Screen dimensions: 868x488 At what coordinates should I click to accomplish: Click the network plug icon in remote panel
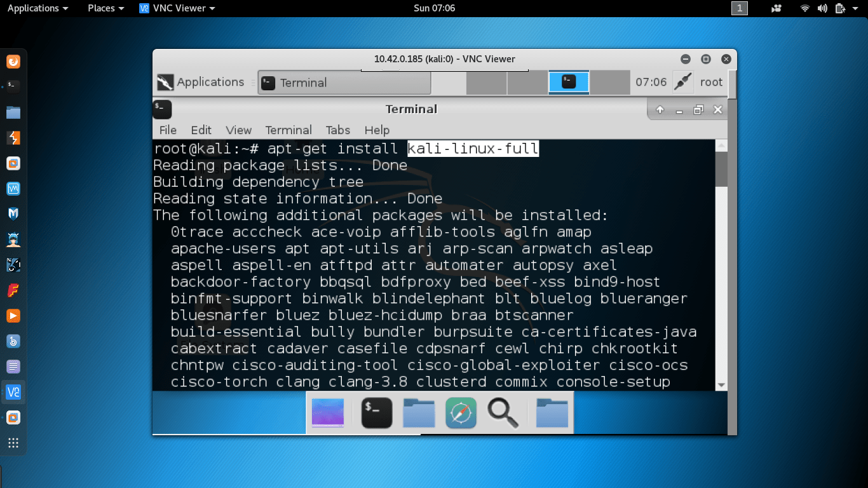682,82
